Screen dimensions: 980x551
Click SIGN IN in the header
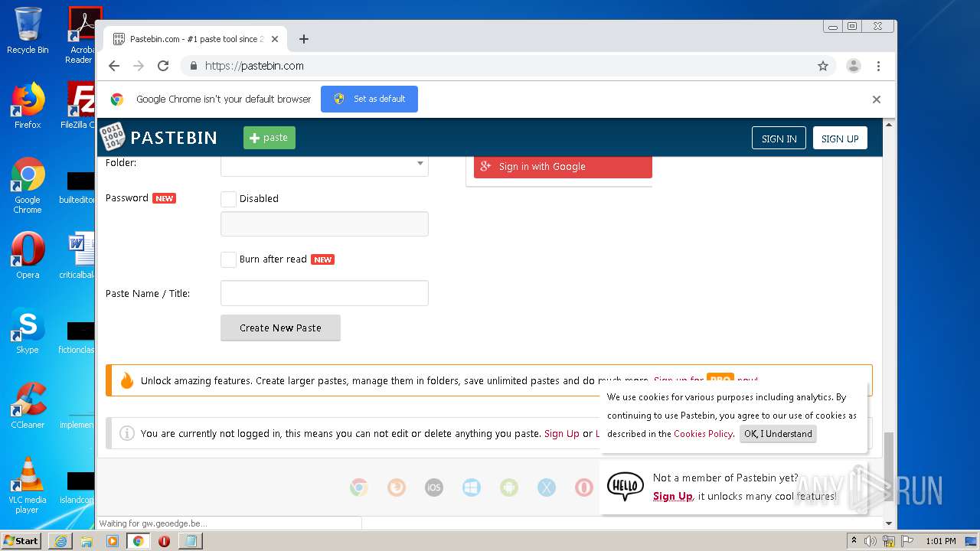pos(779,139)
